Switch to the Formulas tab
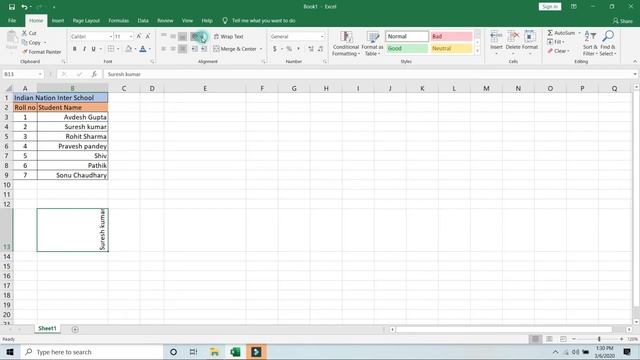Screen dimensions: 640x360 tap(118, 20)
